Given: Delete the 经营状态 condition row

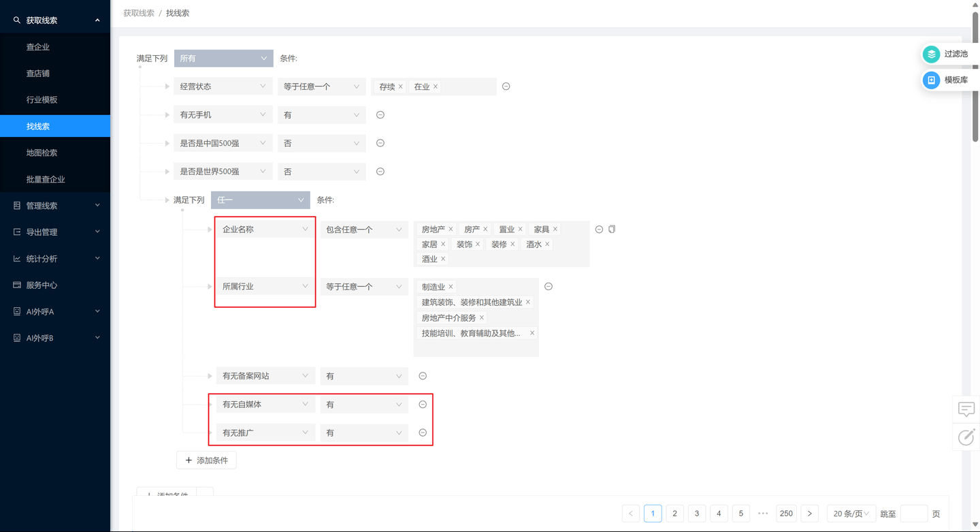Looking at the screenshot, I should pos(506,87).
